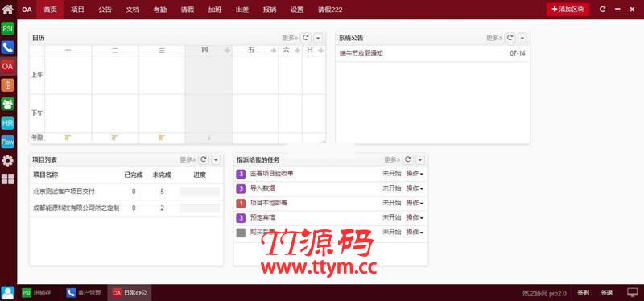644x301 pixels.
Task: Open the home icon in sidebar
Action: (x=8, y=9)
